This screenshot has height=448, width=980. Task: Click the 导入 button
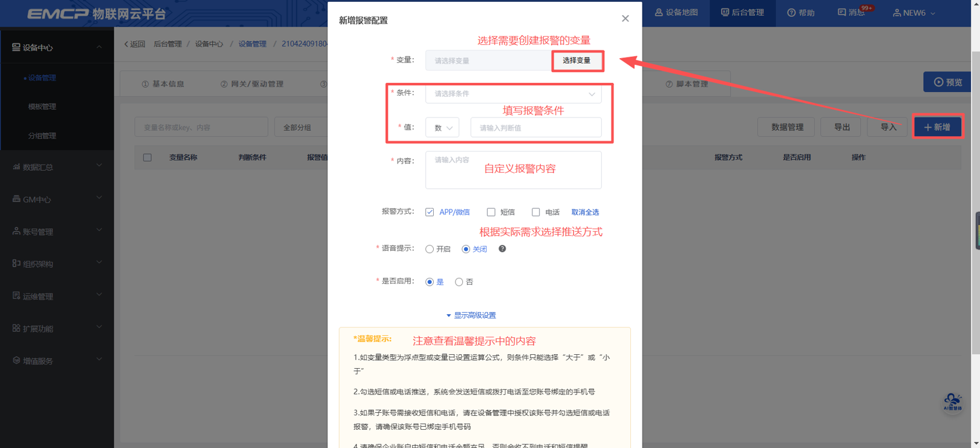888,127
